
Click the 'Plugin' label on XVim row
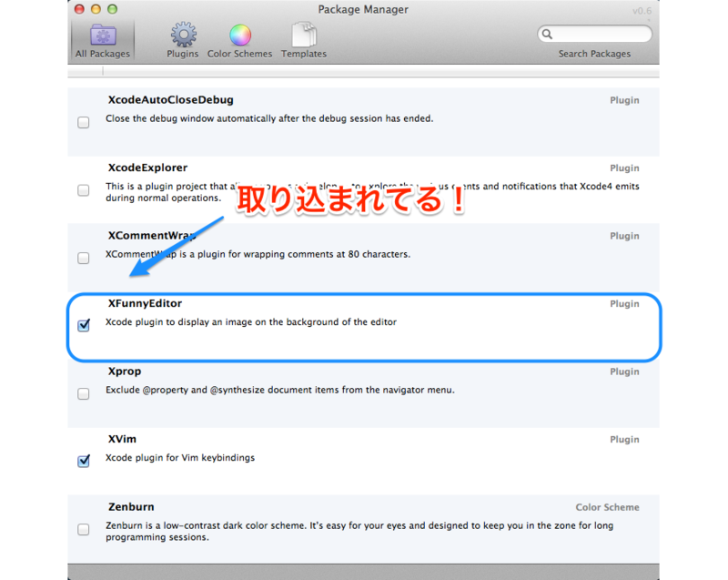pos(624,439)
